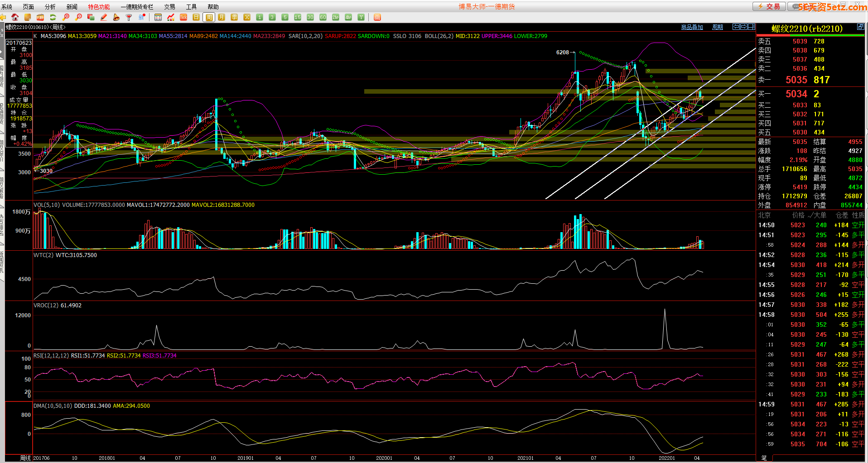Zoom in on the chart
The height and width of the screenshot is (463, 868).
click(66, 17)
